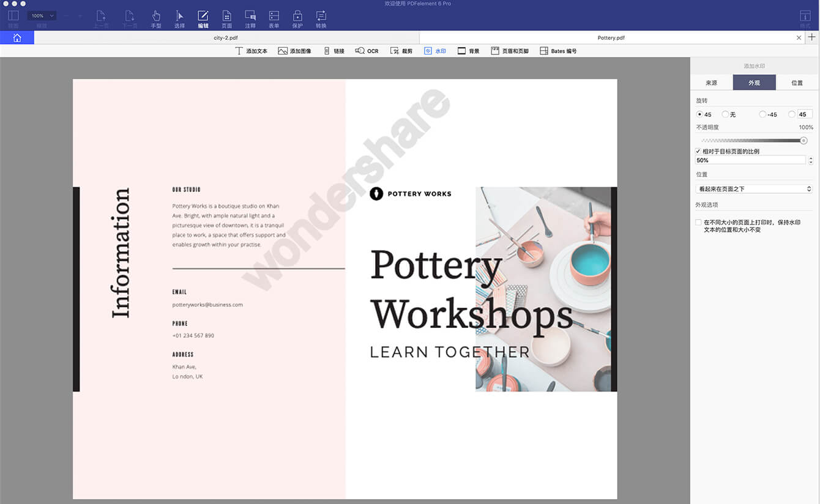Open the 100% zoom dropdown
This screenshot has height=504, width=820.
(x=42, y=16)
